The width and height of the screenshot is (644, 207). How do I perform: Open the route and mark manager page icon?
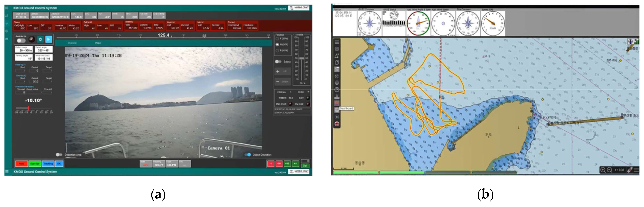[337, 62]
